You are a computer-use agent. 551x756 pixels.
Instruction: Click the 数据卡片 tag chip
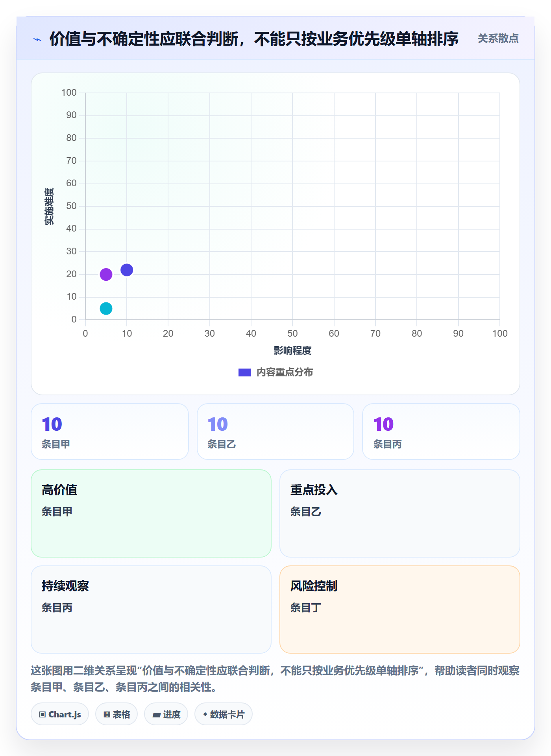[224, 714]
